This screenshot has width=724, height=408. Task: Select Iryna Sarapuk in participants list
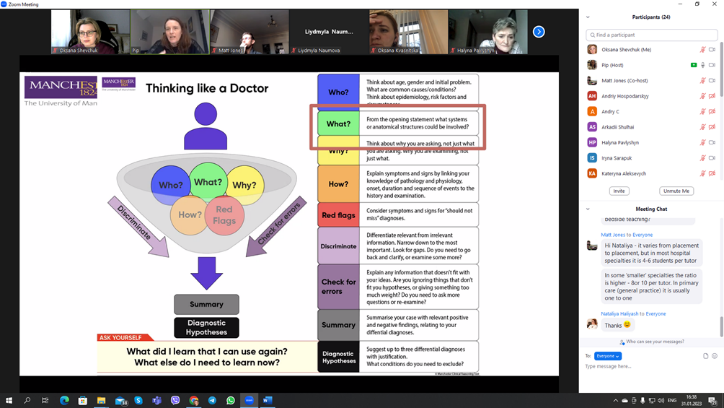(x=616, y=158)
